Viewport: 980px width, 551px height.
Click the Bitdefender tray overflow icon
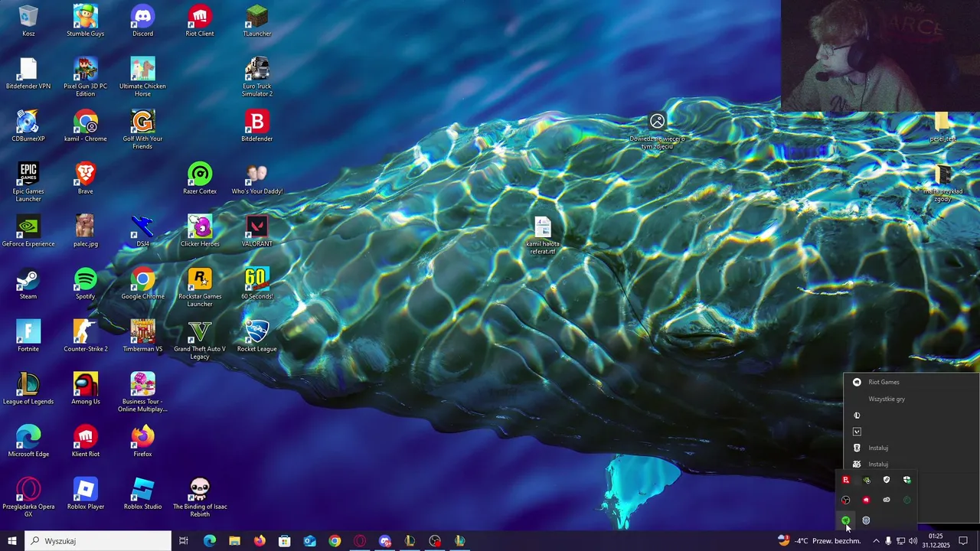click(846, 480)
